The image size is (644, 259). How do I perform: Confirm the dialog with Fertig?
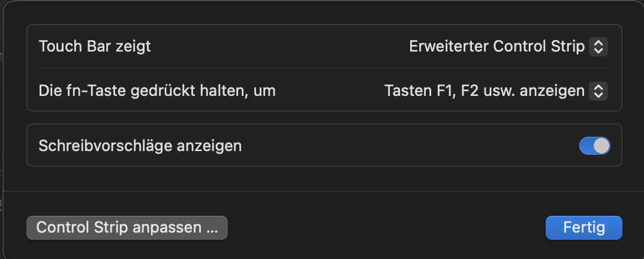pyautogui.click(x=583, y=228)
